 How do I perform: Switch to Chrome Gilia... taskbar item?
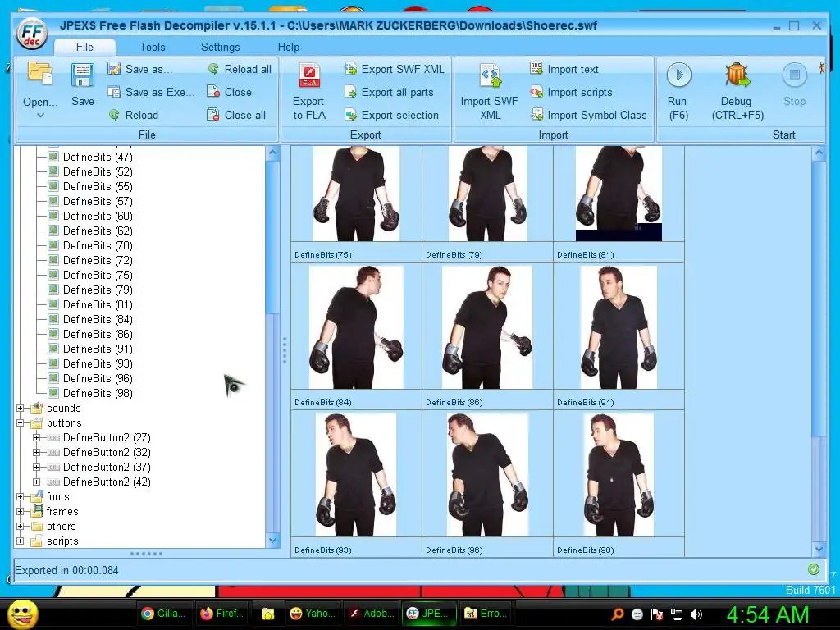[x=163, y=614]
